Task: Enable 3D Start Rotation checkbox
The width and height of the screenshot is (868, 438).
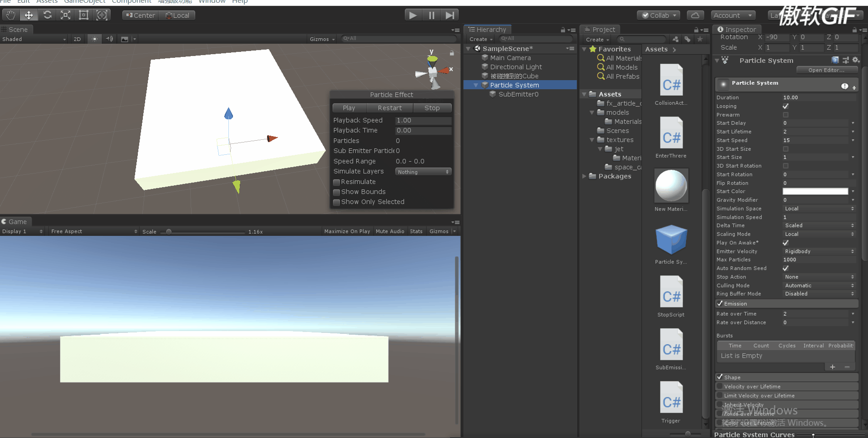Action: 786,166
